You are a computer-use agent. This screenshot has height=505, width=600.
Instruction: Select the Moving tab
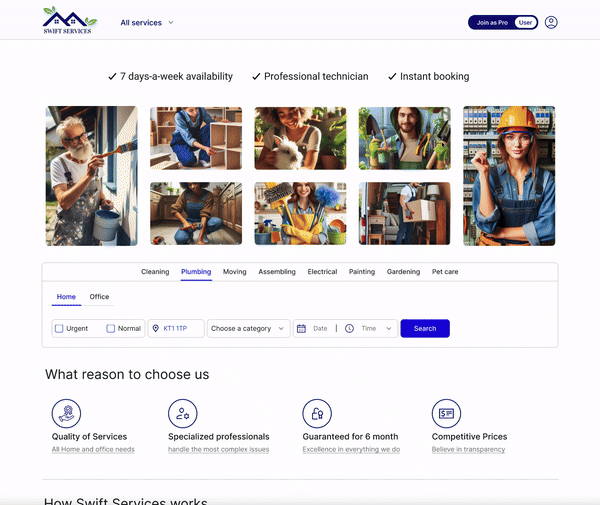click(x=235, y=272)
